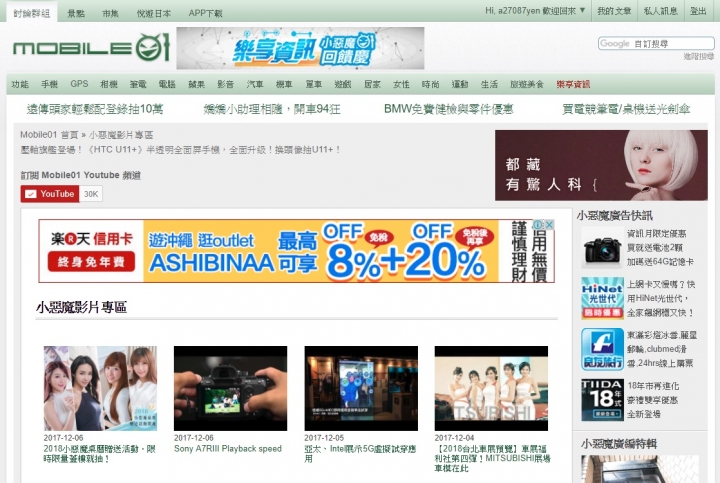Screen dimensions: 720x483
Task: Click the Mobile01 logo
Action: (91, 47)
